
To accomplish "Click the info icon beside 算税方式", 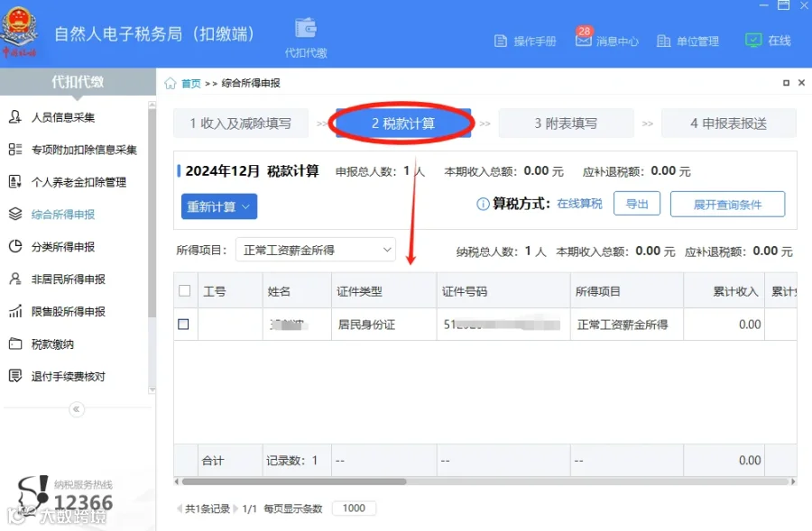I will pos(483,205).
